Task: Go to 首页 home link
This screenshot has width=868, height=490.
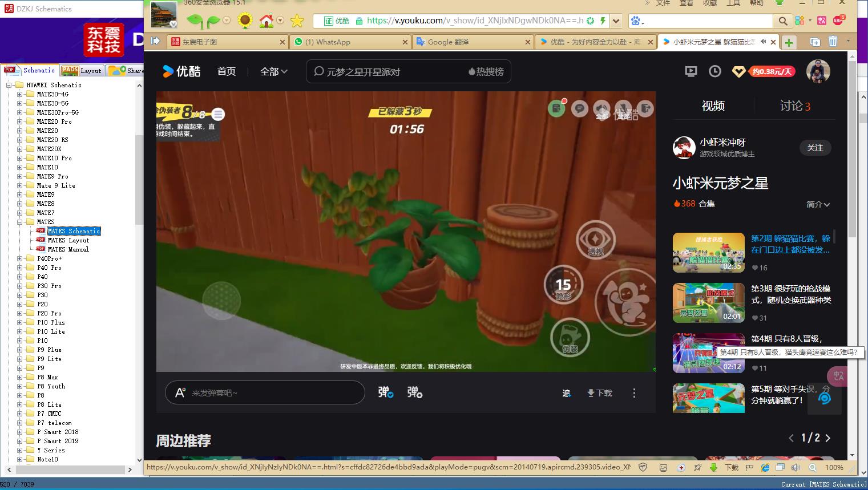Action: [226, 71]
